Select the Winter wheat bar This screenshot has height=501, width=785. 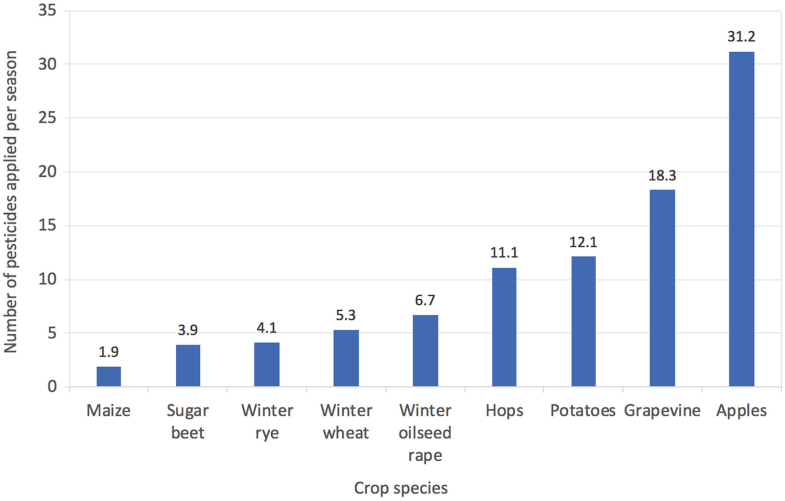[346, 358]
